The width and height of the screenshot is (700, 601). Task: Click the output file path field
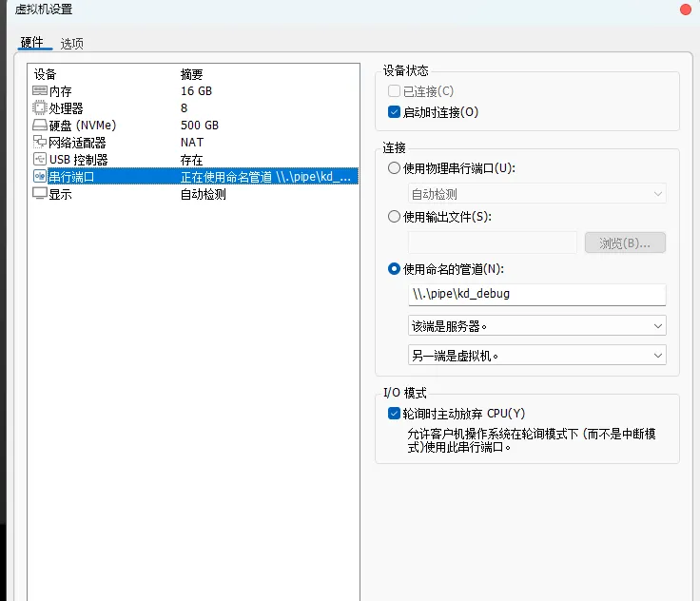[x=493, y=242]
